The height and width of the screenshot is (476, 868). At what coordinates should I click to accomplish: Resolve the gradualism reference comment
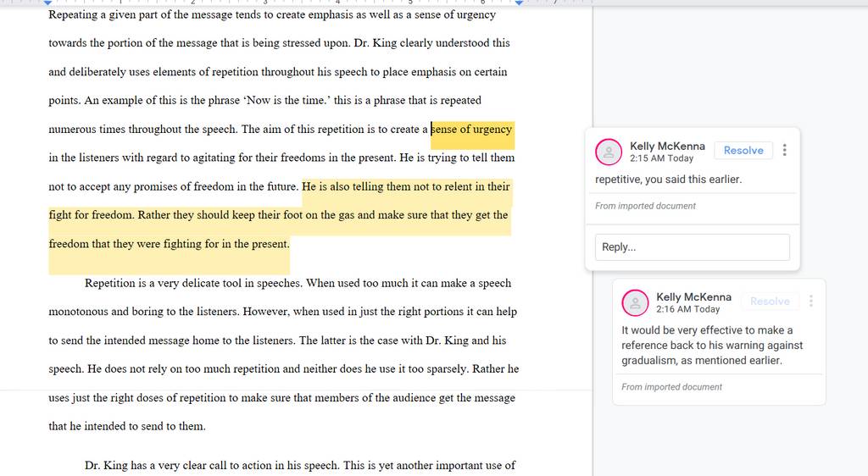(x=770, y=302)
